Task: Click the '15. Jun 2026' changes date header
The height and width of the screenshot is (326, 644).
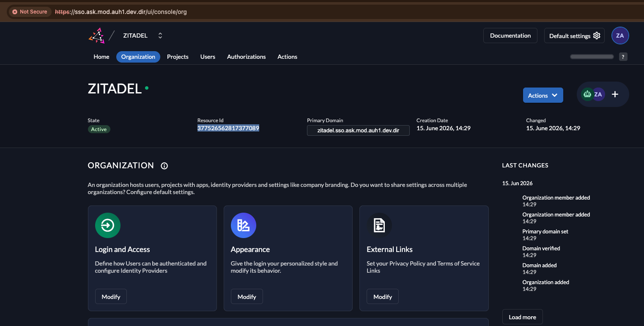Action: 518,184
